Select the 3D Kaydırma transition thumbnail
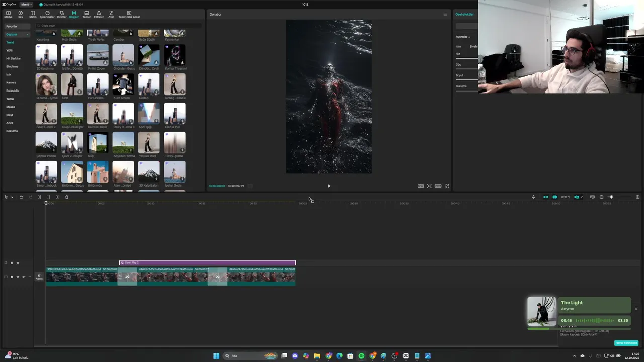 46,55
